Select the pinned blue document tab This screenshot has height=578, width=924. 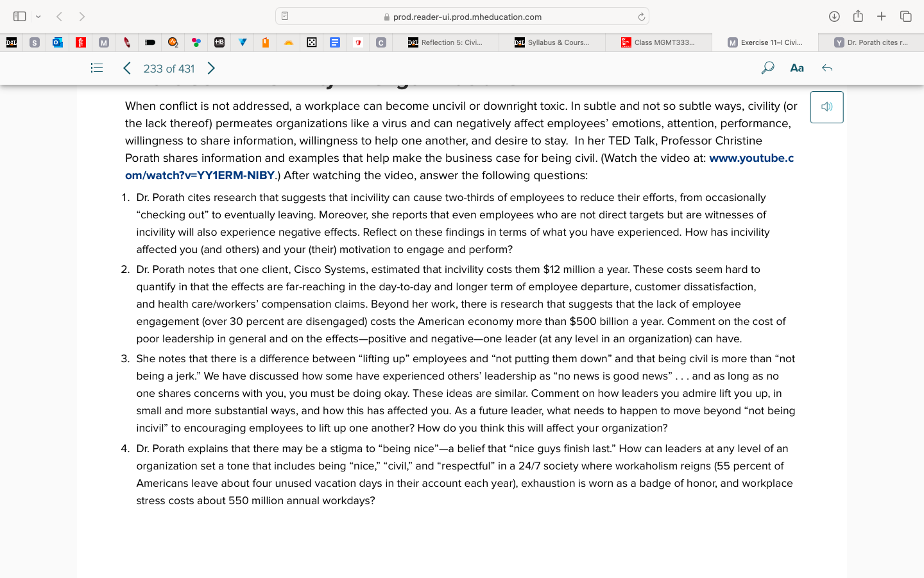point(335,42)
